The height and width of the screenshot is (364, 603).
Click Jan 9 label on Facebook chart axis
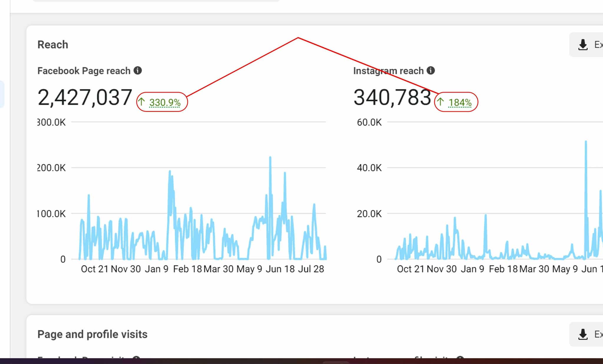[x=156, y=269]
